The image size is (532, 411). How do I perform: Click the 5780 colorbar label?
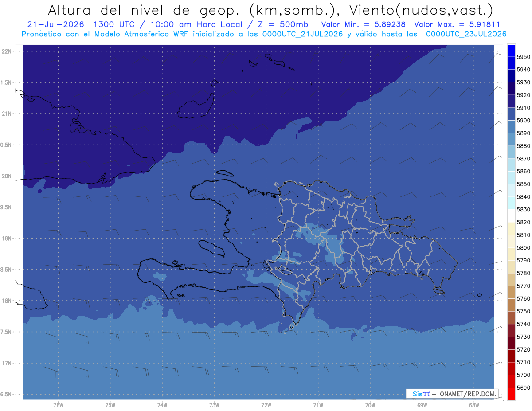[x=524, y=273]
